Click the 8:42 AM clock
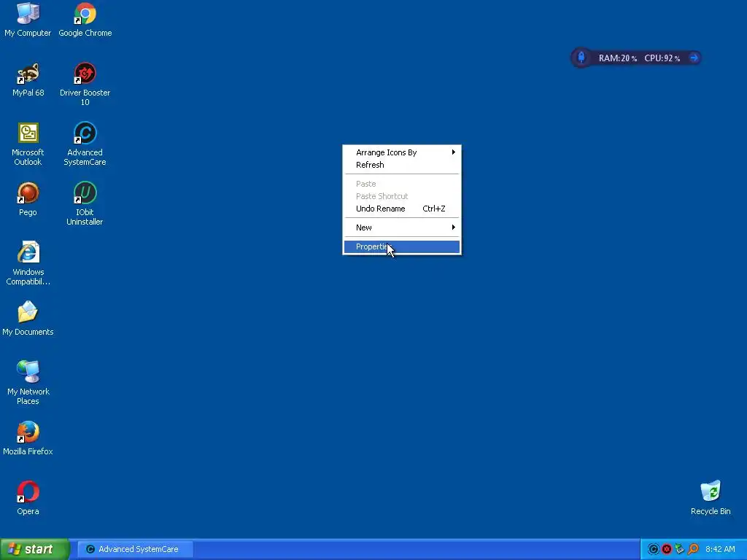Image resolution: width=747 pixels, height=560 pixels. tap(720, 549)
